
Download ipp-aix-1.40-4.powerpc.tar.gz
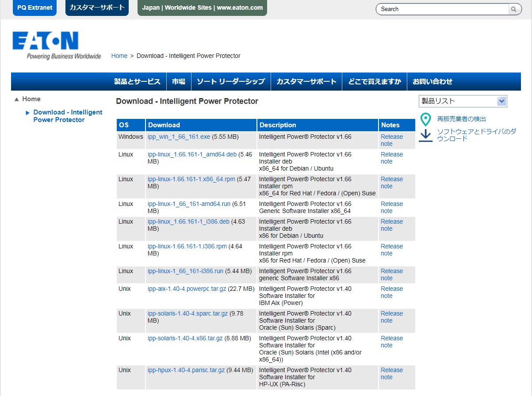tap(187, 289)
